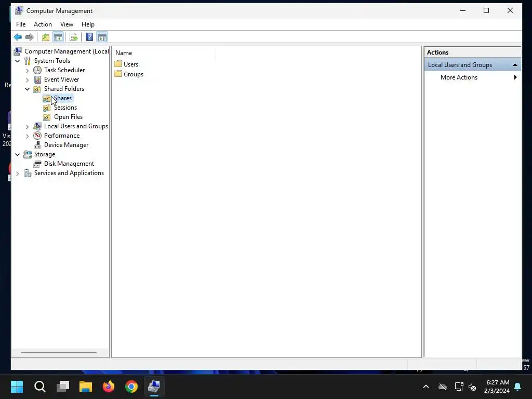
Task: Expand the Task Scheduler node
Action: [x=28, y=71]
